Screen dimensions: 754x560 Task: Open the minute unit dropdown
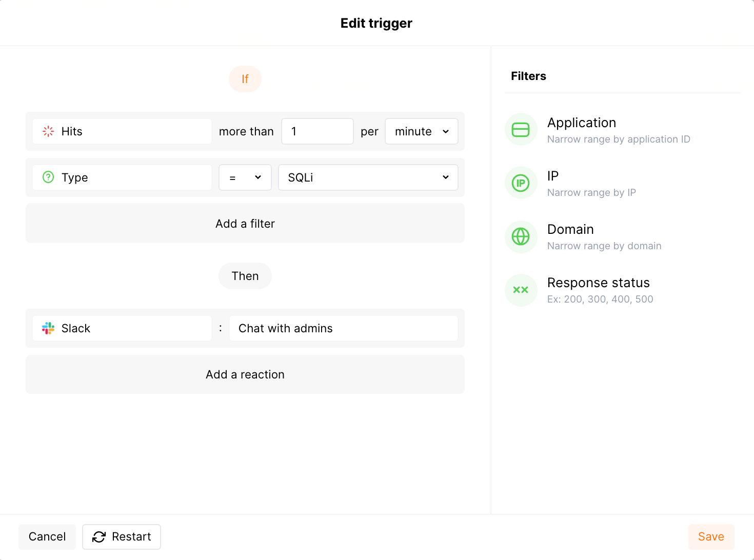(x=421, y=131)
